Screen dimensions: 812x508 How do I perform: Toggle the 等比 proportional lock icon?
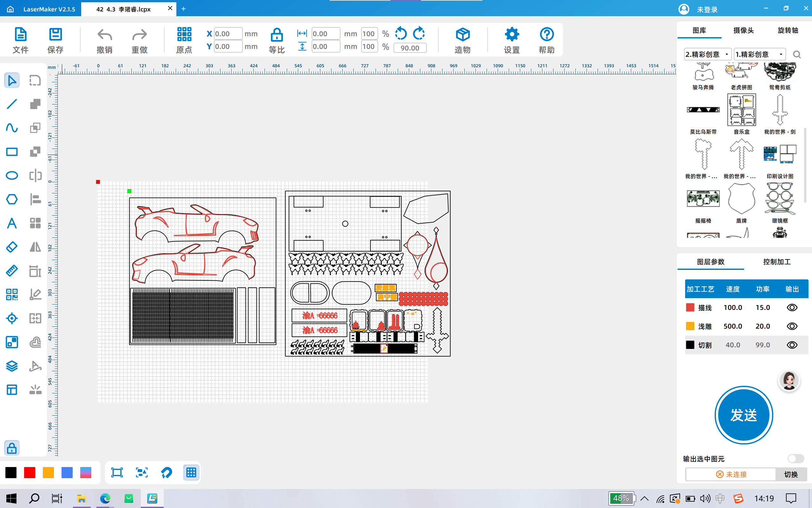coord(277,35)
